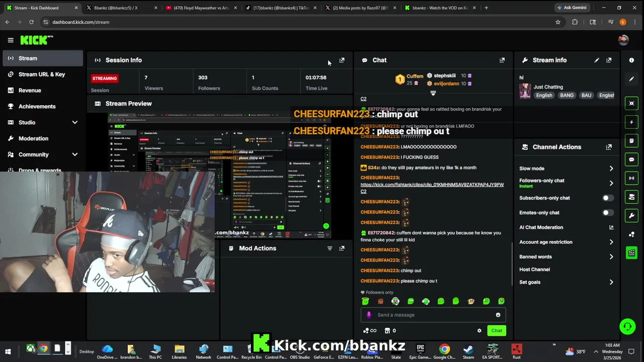Click the Send a message input field
Viewport: 644px width, 362px height.
point(433,315)
